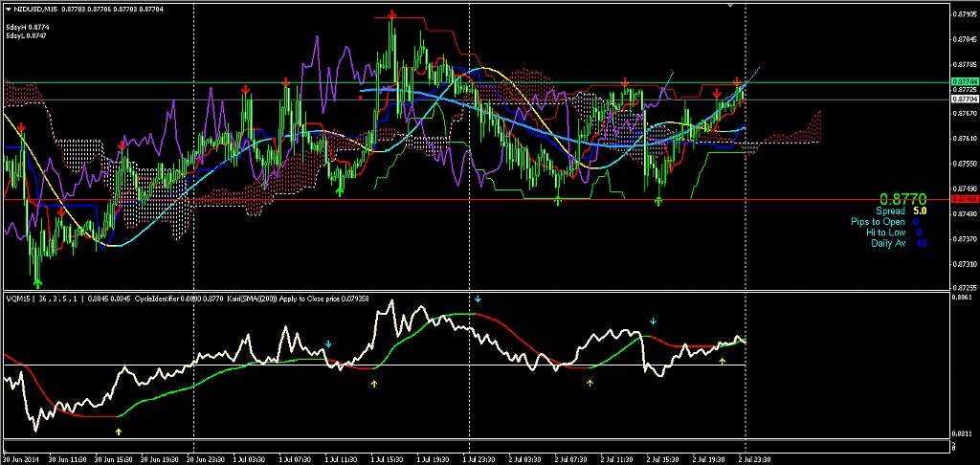Select the 5dayH 0.8774 text label
Image resolution: width=980 pixels, height=465 pixels.
[x=28, y=28]
